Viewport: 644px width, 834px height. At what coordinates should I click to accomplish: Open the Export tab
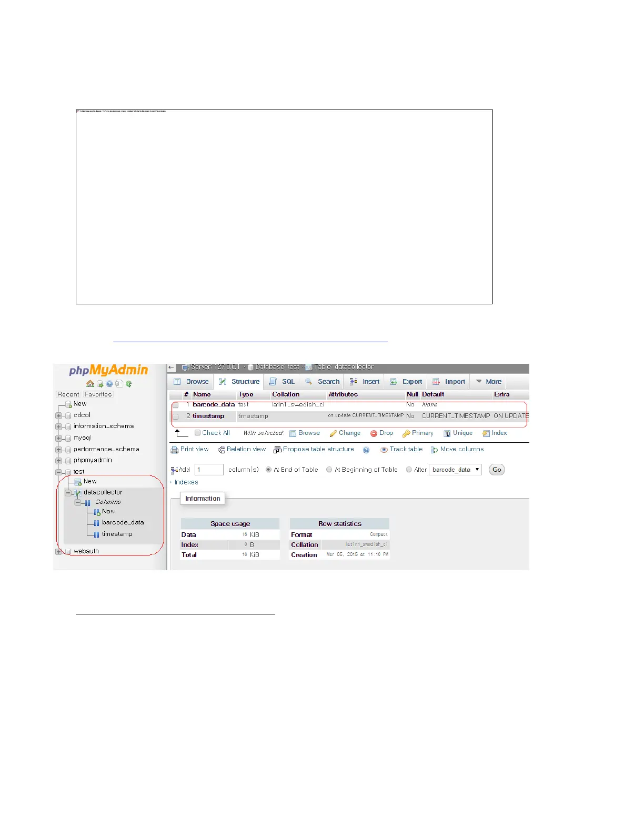406,382
